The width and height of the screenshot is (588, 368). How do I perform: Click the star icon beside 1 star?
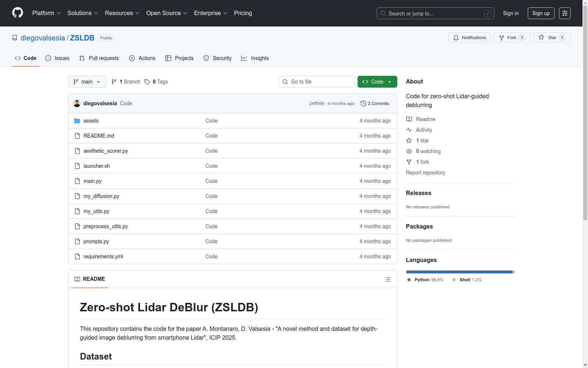coord(409,141)
